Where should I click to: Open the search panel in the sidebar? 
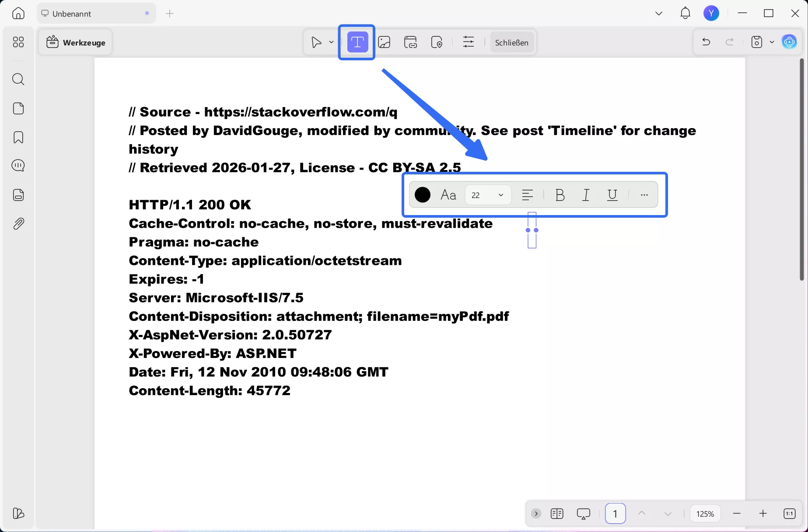click(x=18, y=79)
